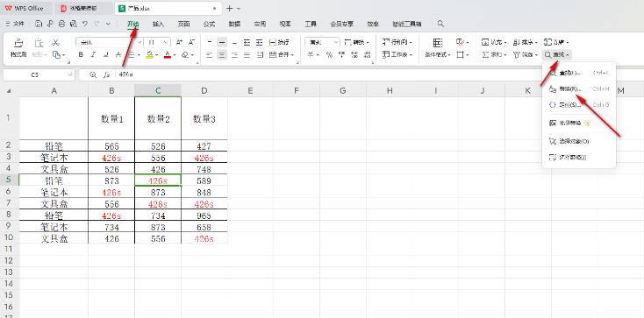Click the wrap text (换行) button

[x=279, y=42]
